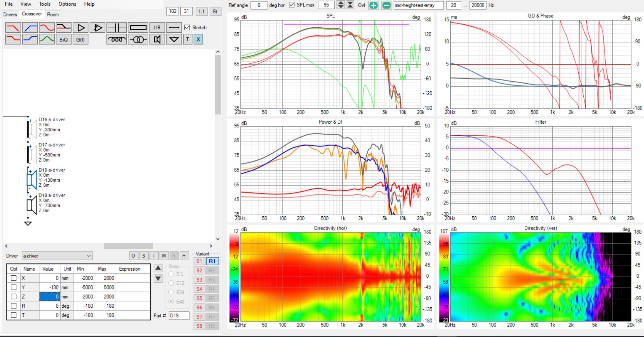Select variant R1
The height and width of the screenshot is (337, 644).
pos(212,261)
